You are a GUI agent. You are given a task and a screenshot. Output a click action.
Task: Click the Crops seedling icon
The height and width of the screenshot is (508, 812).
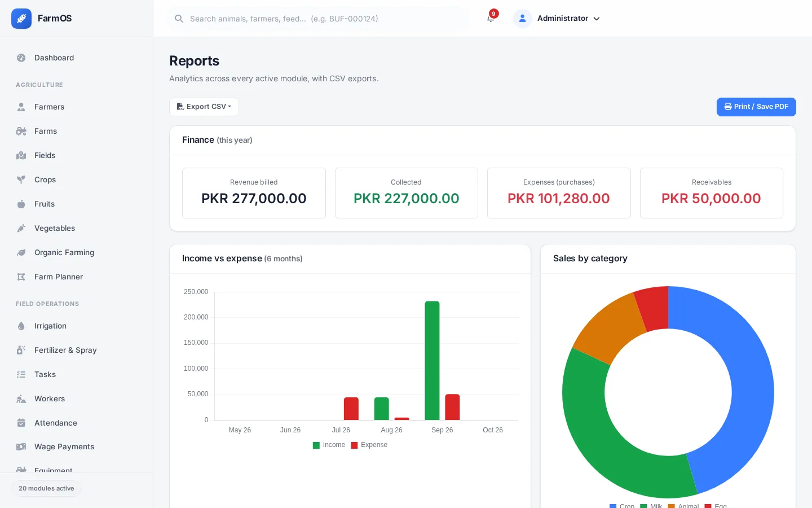coord(21,179)
